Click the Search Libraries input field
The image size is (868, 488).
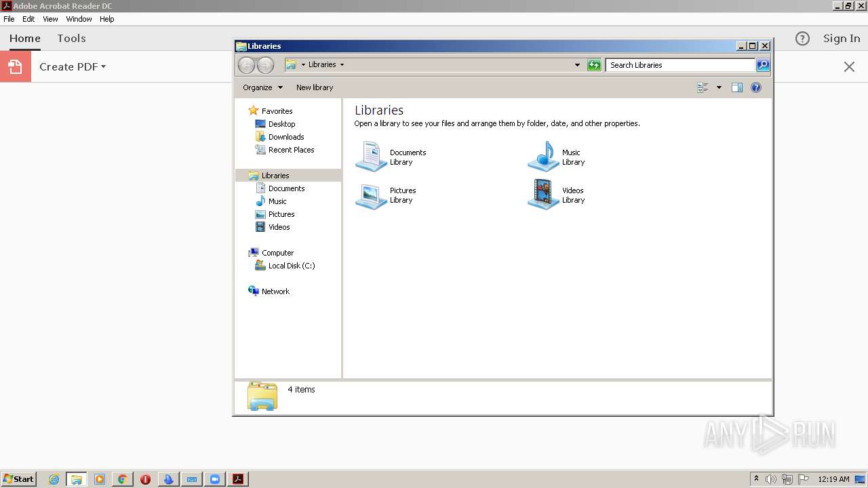coord(680,65)
